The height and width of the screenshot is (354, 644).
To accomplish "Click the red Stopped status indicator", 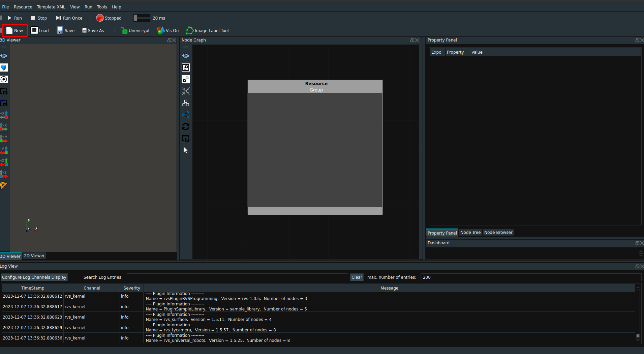I will pyautogui.click(x=100, y=18).
